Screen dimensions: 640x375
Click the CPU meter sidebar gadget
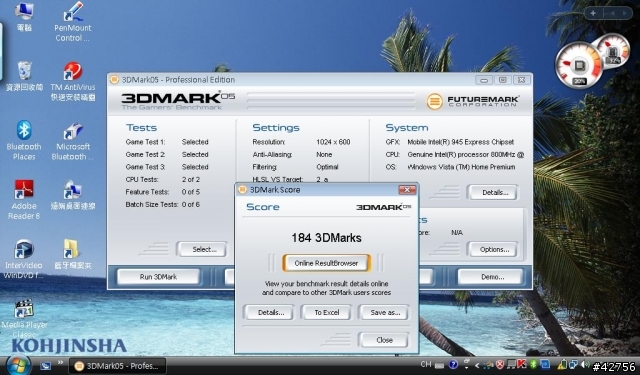579,65
